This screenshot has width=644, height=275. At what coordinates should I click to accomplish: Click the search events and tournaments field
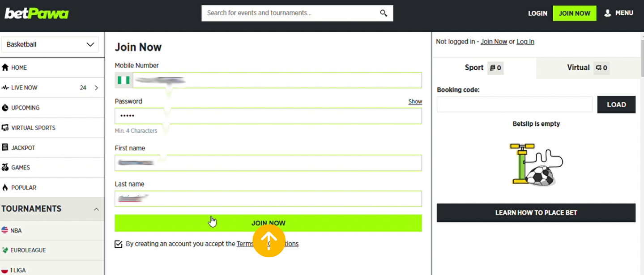pos(297,13)
